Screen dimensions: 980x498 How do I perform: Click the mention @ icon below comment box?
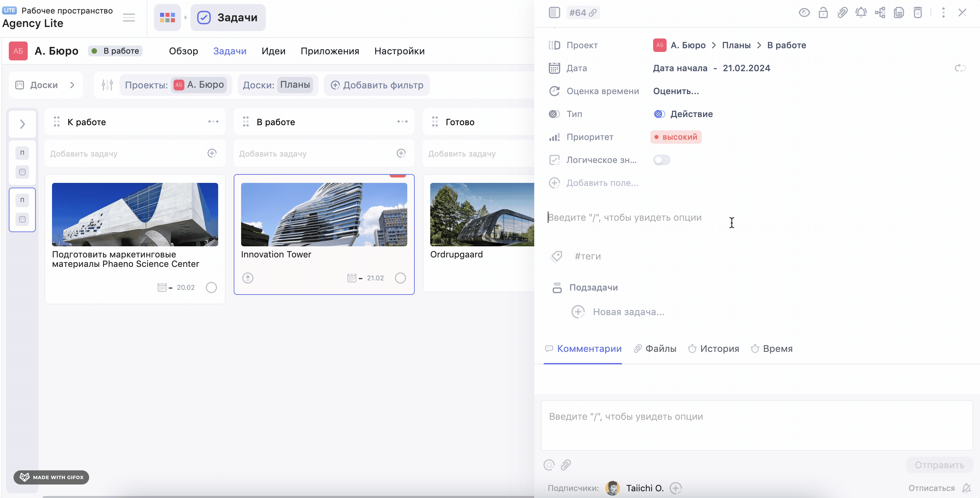(x=549, y=465)
